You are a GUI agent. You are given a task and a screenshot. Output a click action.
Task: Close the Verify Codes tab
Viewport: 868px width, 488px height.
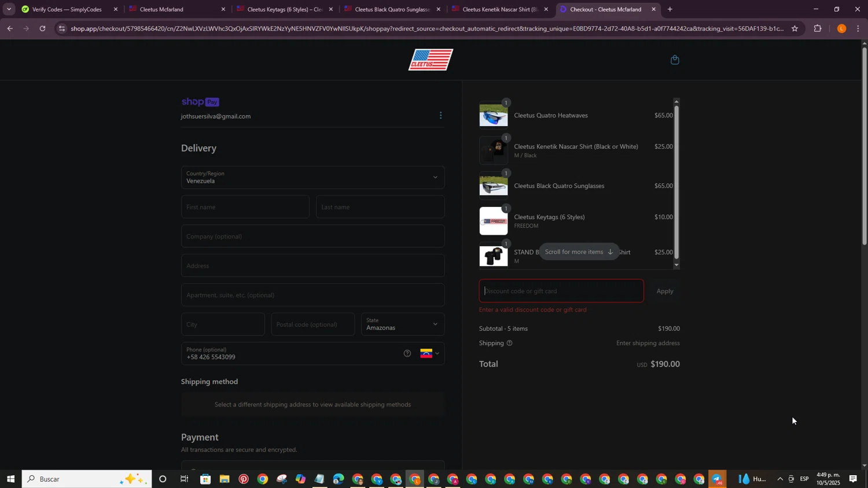[116, 9]
